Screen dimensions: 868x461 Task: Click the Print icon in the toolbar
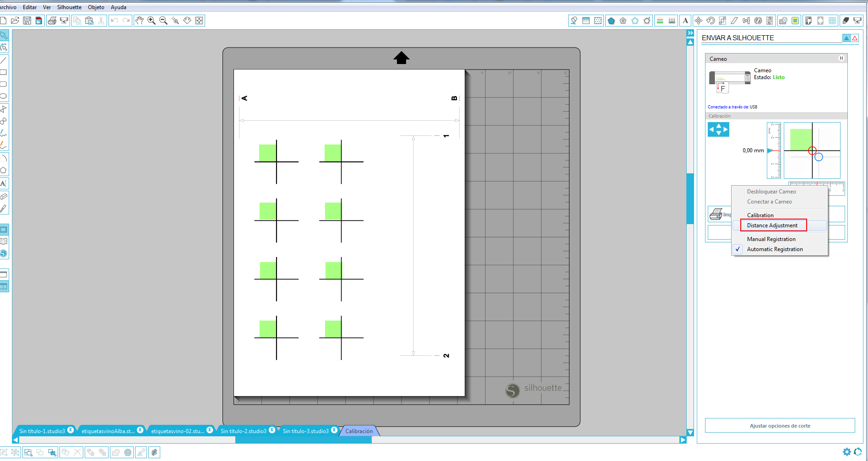tap(52, 21)
